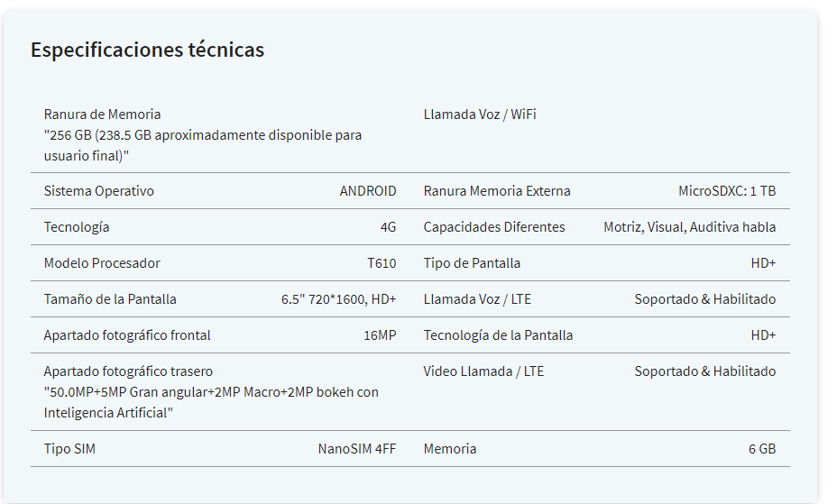Select the 16MP front camera value

(x=380, y=335)
